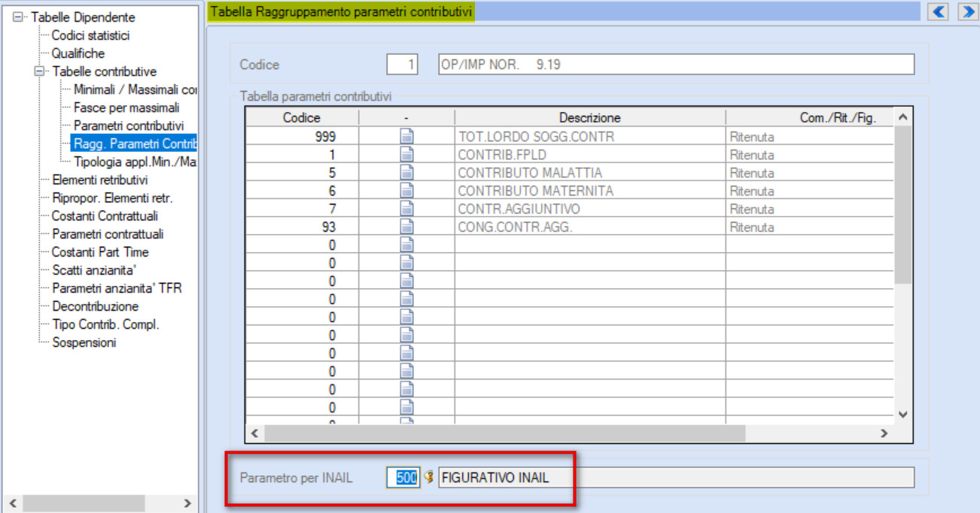The width and height of the screenshot is (980, 513).
Task: Click the FIGURATIVO INAIL description field
Action: click(x=676, y=477)
